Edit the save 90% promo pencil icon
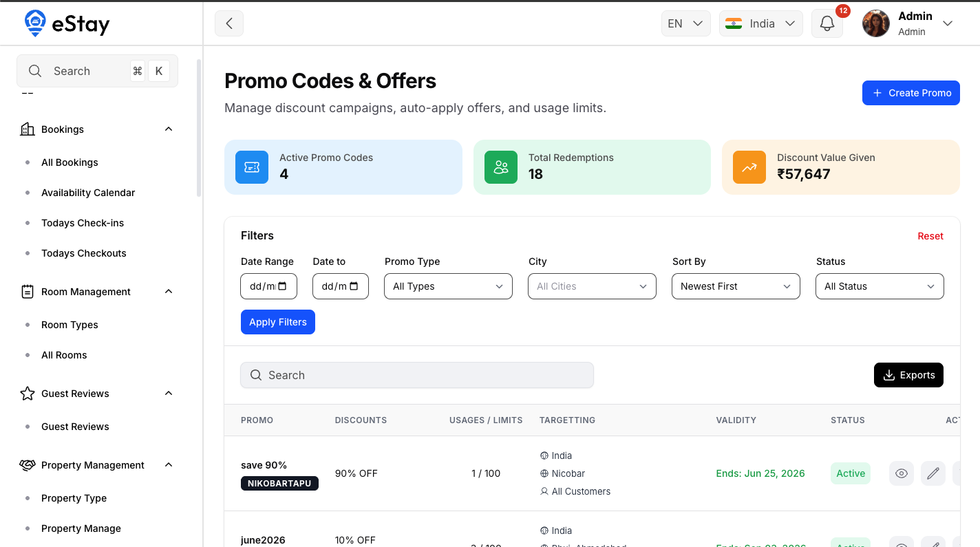Viewport: 980px width, 547px height. [933, 473]
